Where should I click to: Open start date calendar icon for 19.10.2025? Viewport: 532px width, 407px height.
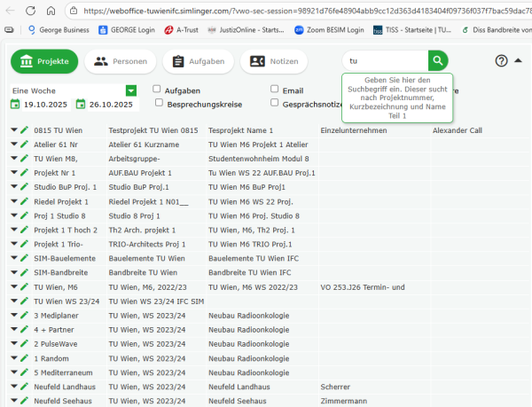point(15,105)
